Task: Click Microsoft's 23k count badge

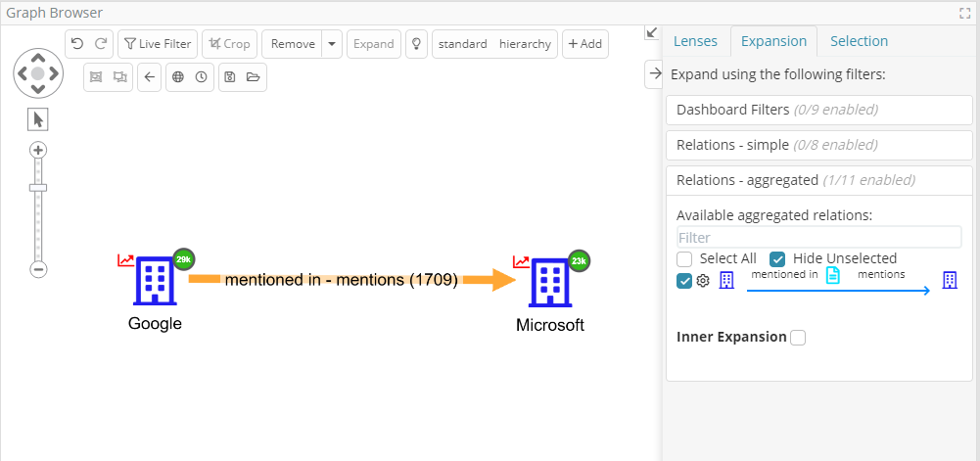Action: [579, 261]
